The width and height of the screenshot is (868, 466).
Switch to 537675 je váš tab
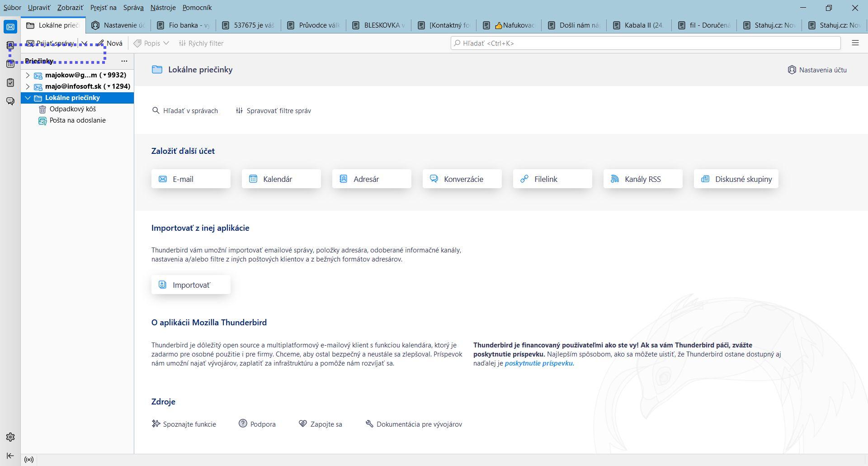pyautogui.click(x=249, y=25)
